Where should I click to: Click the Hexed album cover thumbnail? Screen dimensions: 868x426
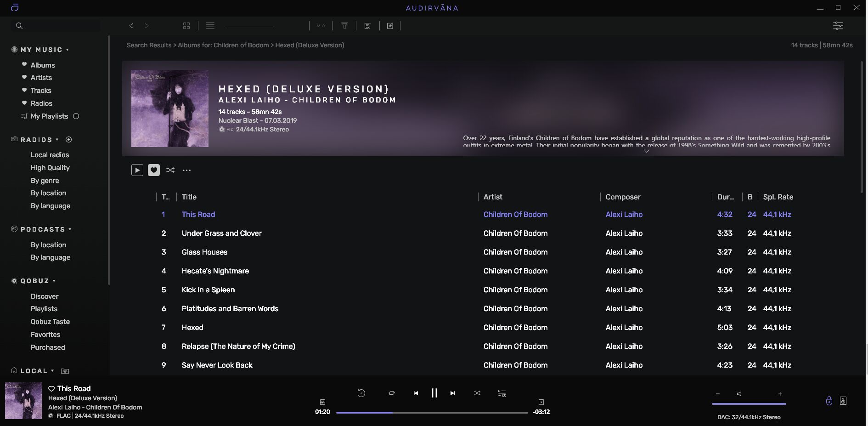pyautogui.click(x=170, y=108)
